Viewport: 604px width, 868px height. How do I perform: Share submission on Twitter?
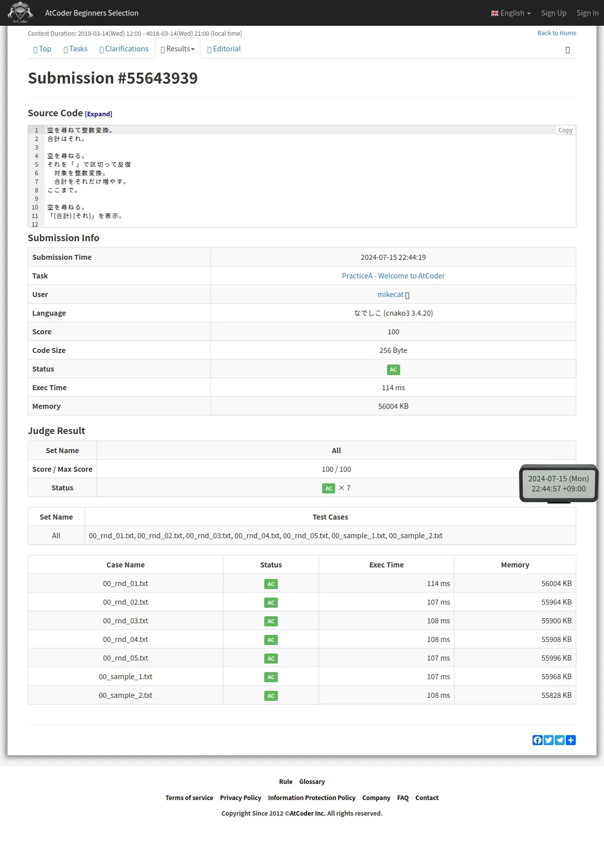(x=549, y=740)
